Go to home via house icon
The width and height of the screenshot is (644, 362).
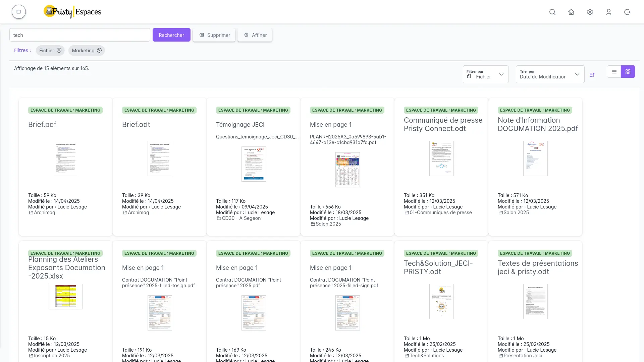click(571, 12)
